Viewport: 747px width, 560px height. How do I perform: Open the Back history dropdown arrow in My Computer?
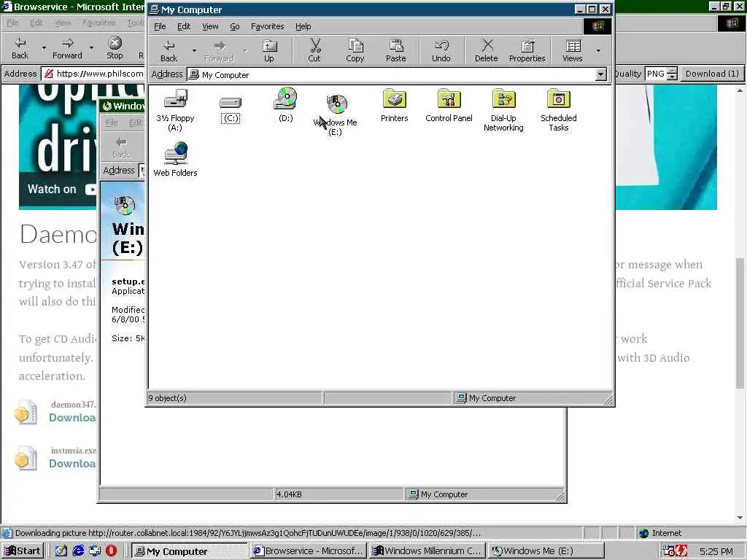coord(194,50)
